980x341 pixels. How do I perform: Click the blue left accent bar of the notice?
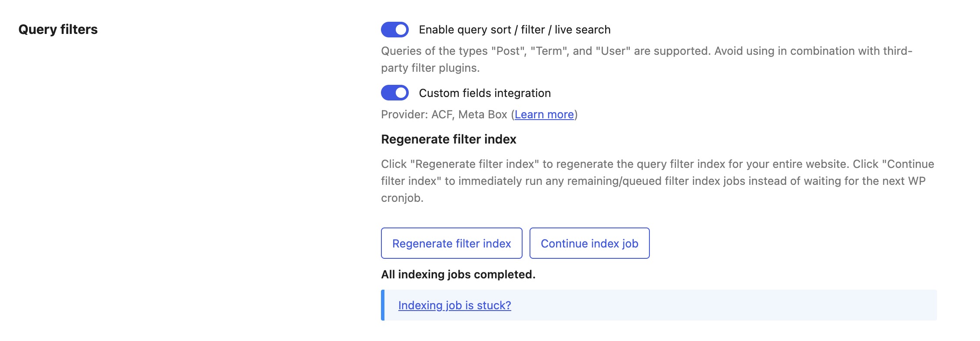pos(383,305)
